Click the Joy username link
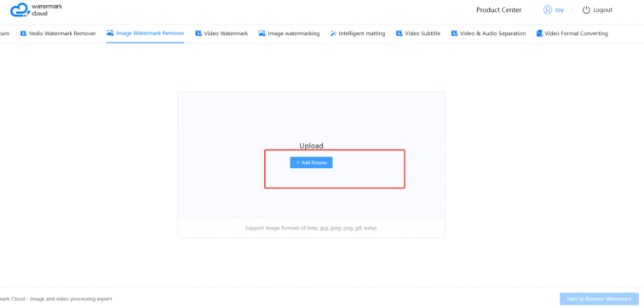 coord(560,10)
